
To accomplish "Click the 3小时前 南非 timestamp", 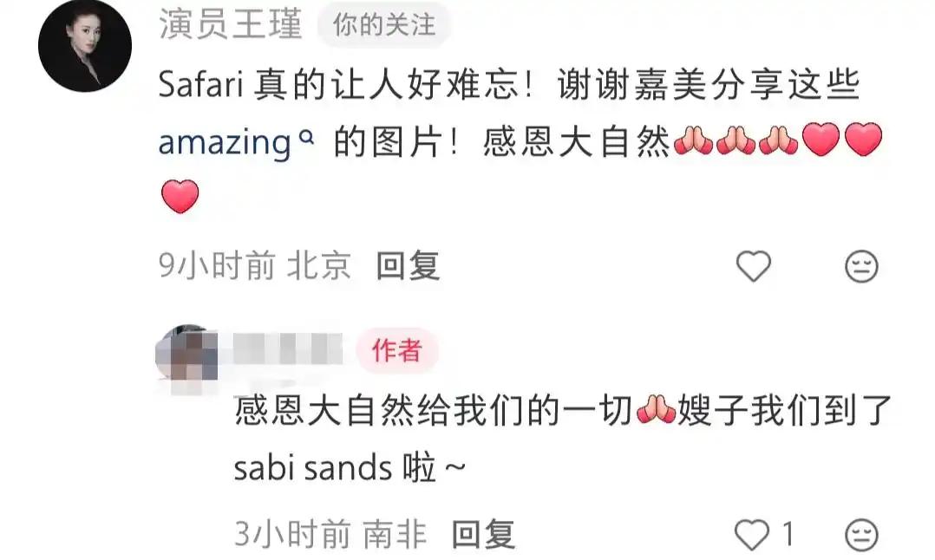I will pyautogui.click(x=330, y=534).
